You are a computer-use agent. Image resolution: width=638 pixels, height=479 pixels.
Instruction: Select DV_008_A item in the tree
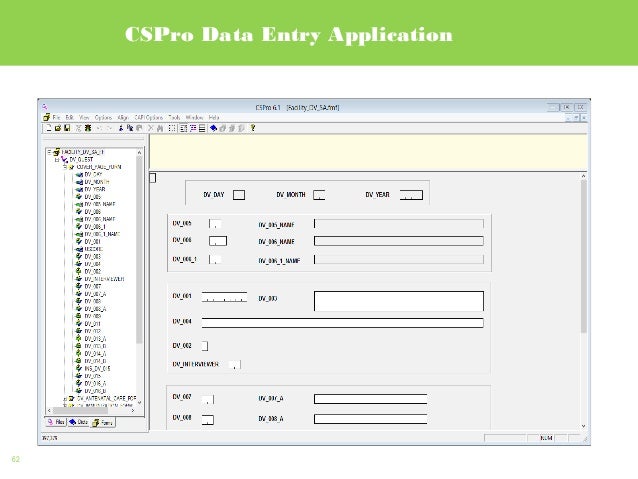[95, 309]
